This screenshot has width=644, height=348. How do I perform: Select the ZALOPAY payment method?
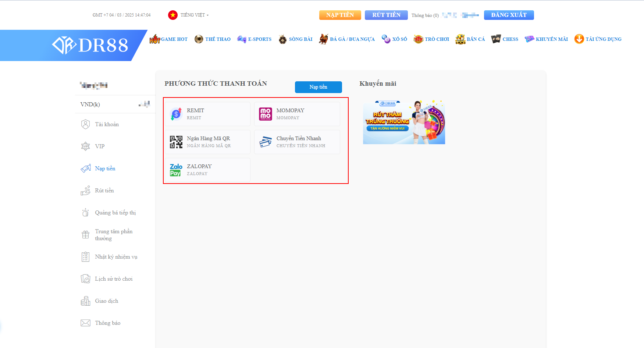point(208,170)
